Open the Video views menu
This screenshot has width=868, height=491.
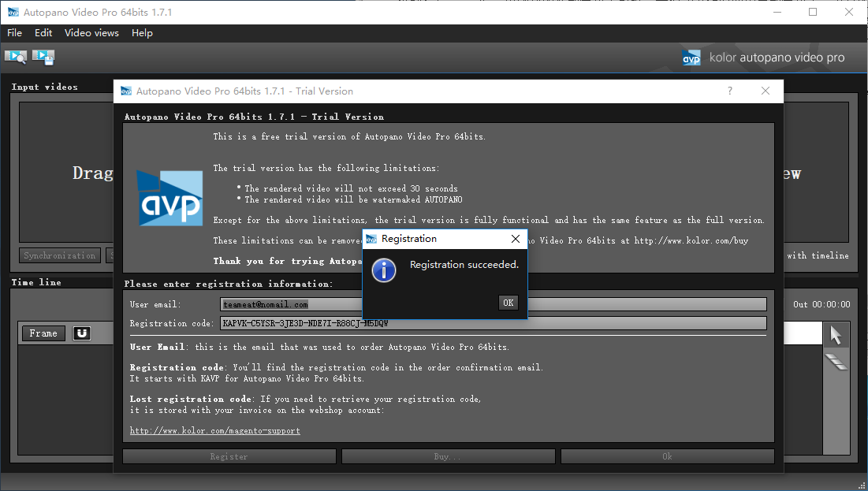point(91,32)
